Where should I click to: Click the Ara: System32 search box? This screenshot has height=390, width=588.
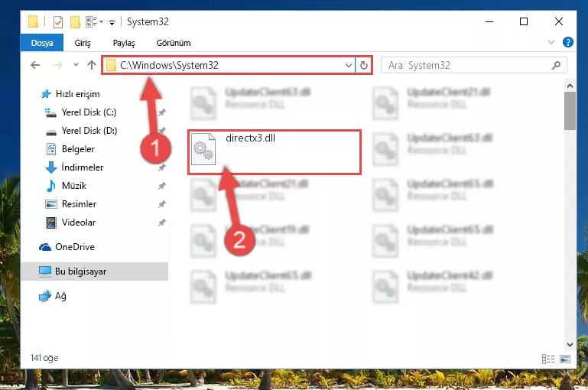click(x=473, y=65)
